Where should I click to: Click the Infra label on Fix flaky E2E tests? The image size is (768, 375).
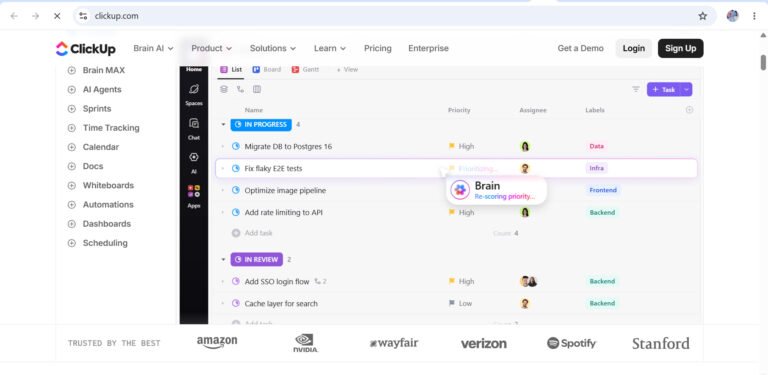597,168
